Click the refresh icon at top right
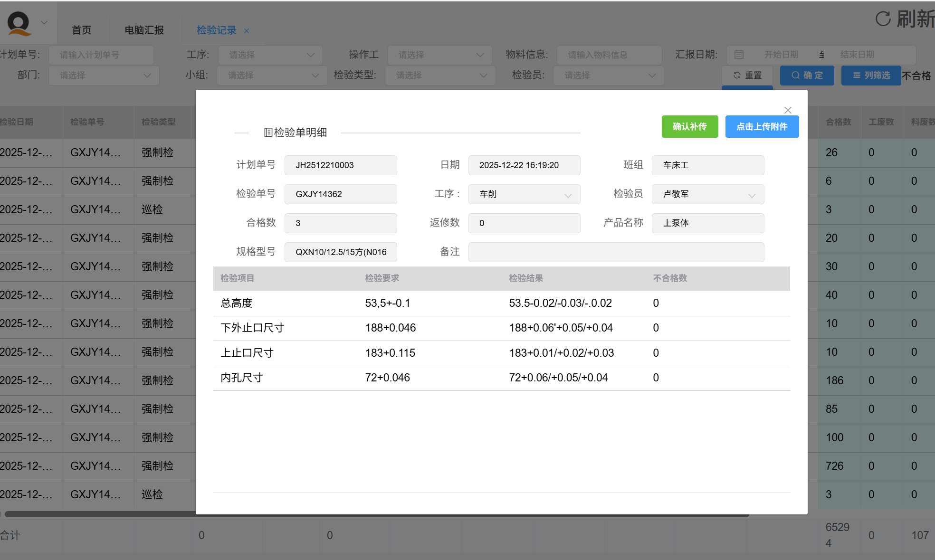 point(883,19)
